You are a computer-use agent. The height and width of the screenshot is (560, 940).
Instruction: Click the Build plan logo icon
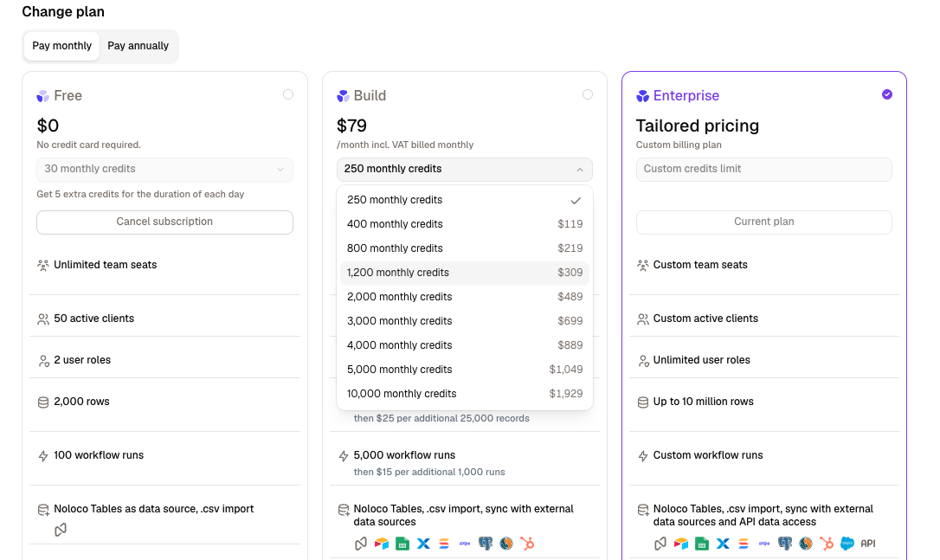(343, 96)
